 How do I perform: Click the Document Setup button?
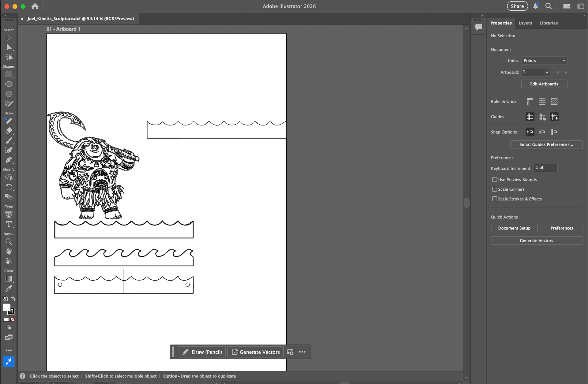pos(514,228)
